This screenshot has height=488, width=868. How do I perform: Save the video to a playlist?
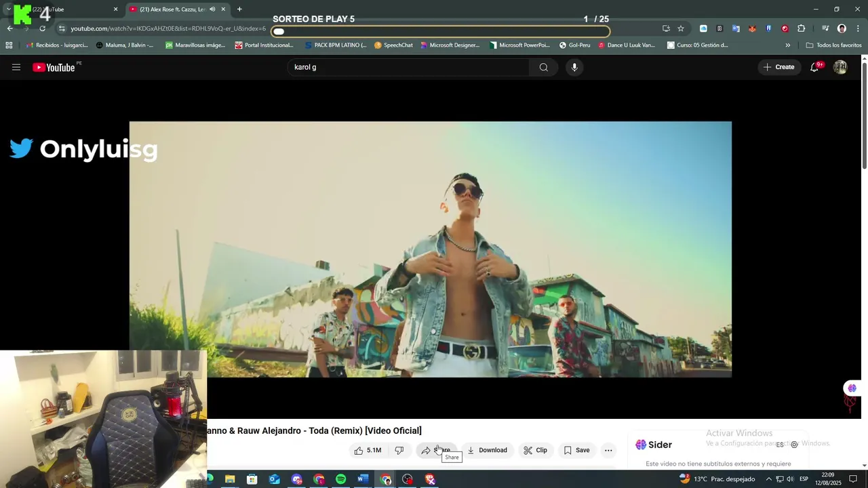tap(576, 450)
